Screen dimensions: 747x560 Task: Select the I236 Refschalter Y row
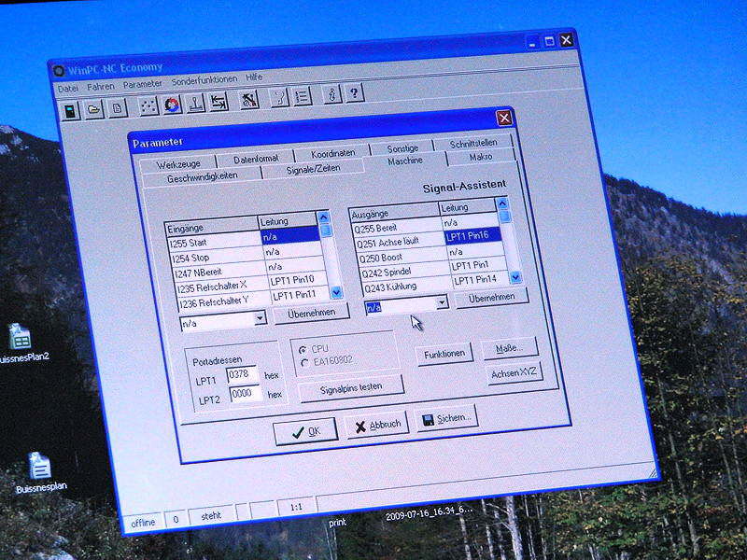(x=253, y=299)
